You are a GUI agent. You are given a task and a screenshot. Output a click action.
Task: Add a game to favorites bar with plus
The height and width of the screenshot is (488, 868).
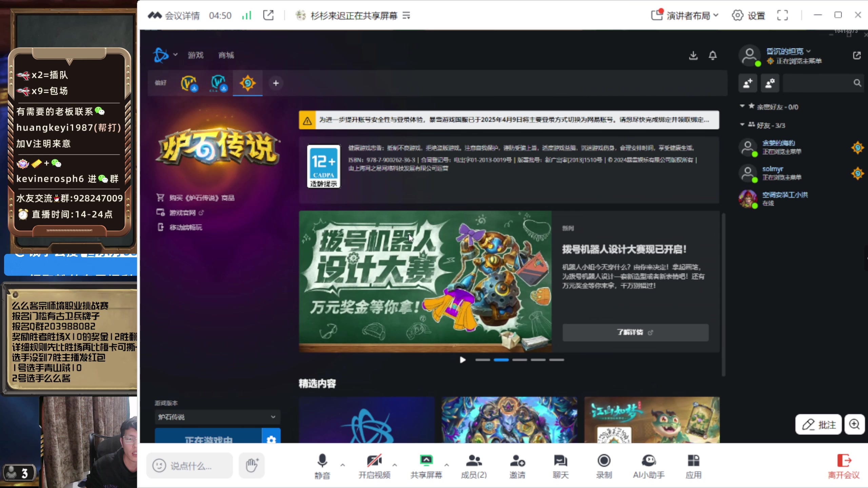[276, 83]
